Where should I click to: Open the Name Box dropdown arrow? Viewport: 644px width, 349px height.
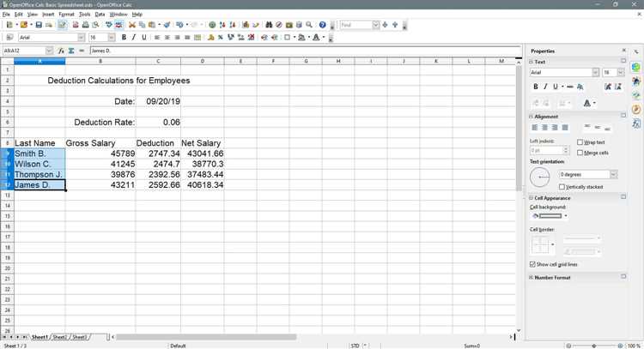[x=49, y=51]
